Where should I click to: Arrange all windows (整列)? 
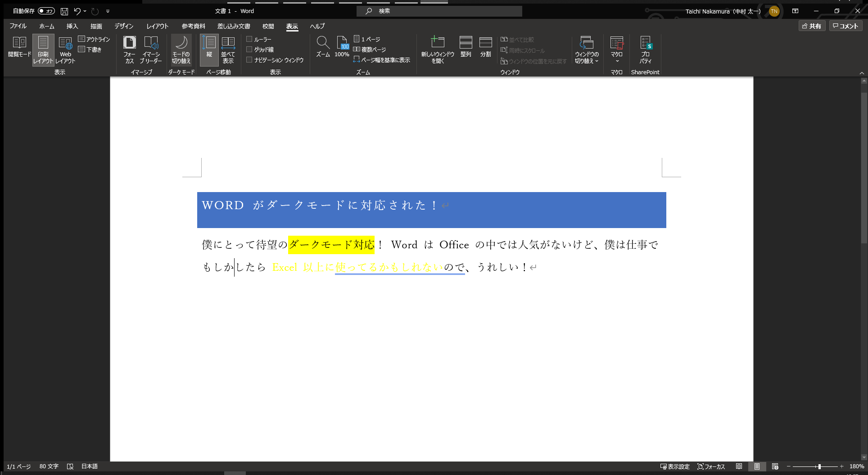coord(466,47)
